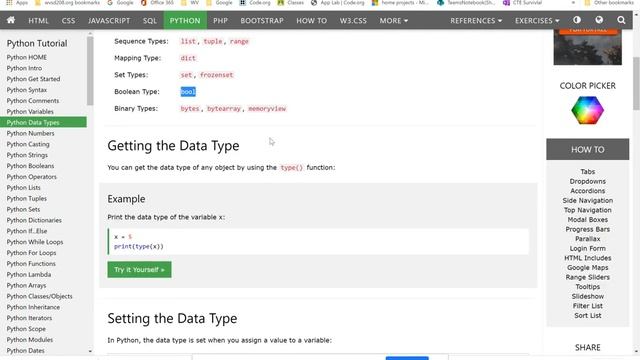Viewport: 640px width, 360px height.
Task: Open Side Navigation how-to link
Action: coord(587,200)
